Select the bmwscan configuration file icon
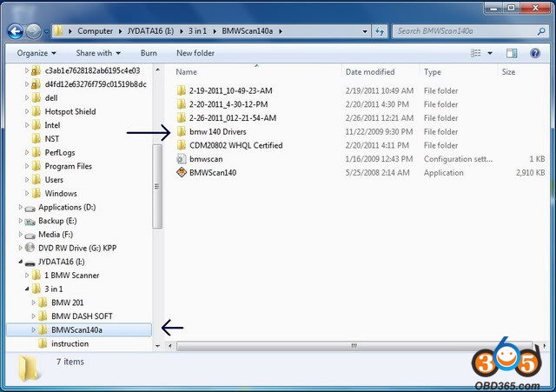The width and height of the screenshot is (556, 392). [x=182, y=159]
